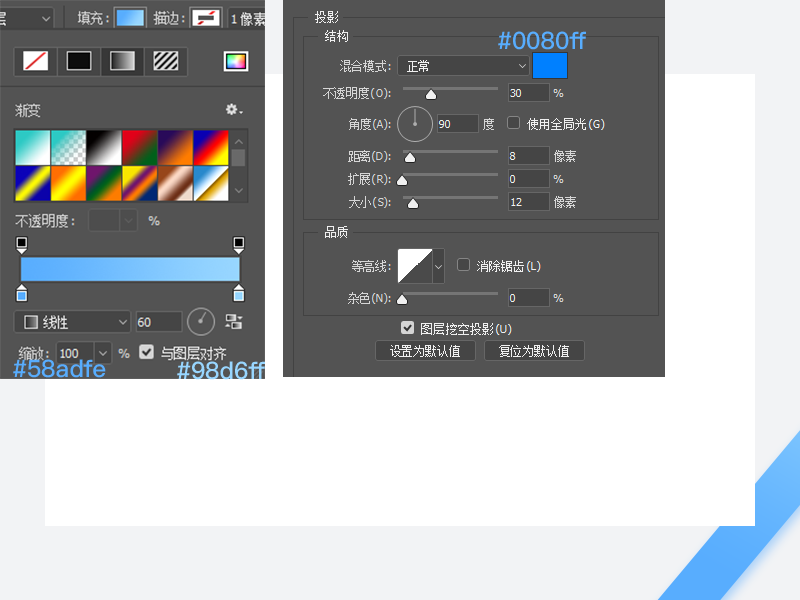Image resolution: width=800 pixels, height=600 pixels.
Task: Click the noise field showing 0
Action: pos(529,298)
